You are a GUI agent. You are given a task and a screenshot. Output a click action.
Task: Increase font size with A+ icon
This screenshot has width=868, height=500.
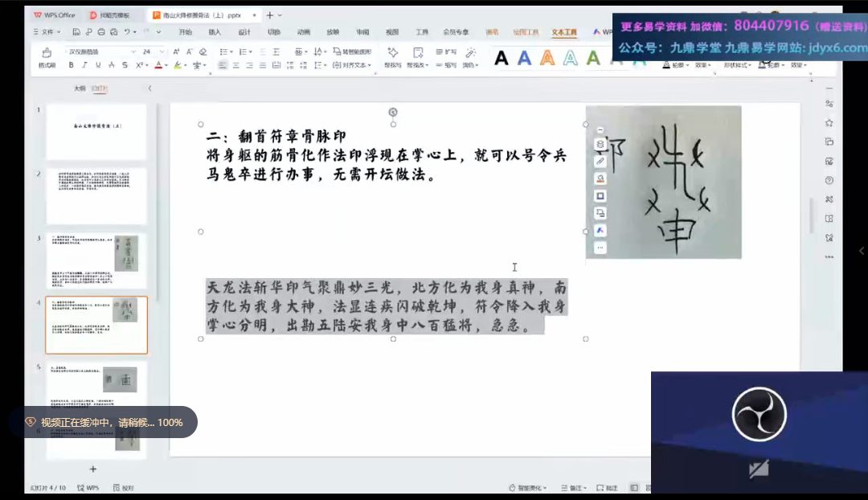(177, 51)
